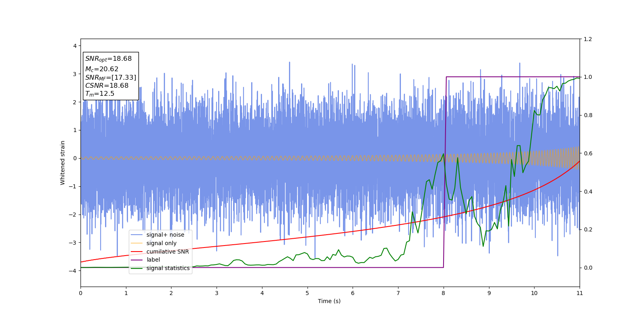Click right y-axis tick label 0.6
The height and width of the screenshot is (322, 644).
[588, 153]
